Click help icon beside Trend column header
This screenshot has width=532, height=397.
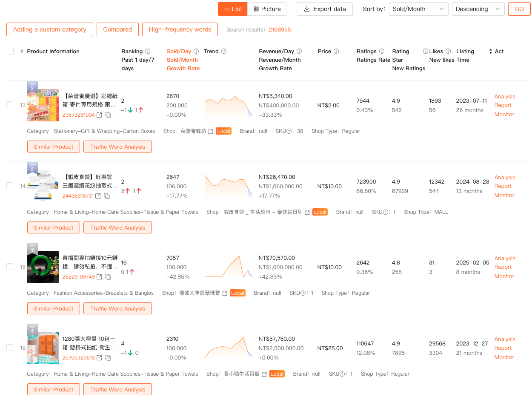[224, 52]
